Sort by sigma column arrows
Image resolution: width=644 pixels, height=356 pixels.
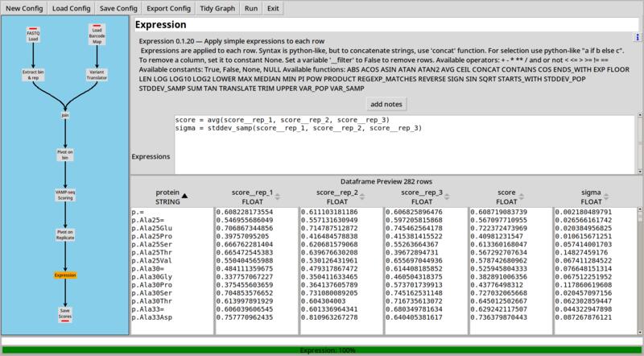(606, 197)
